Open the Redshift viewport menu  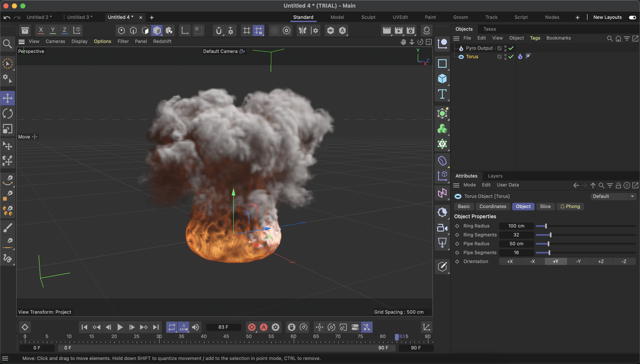[x=162, y=41]
